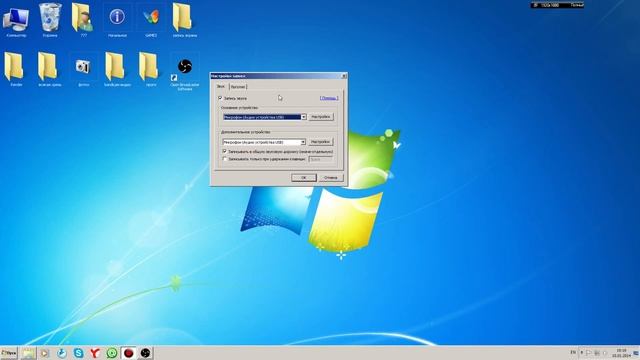
Task: Switch to the Логотип tab
Action: [238, 87]
